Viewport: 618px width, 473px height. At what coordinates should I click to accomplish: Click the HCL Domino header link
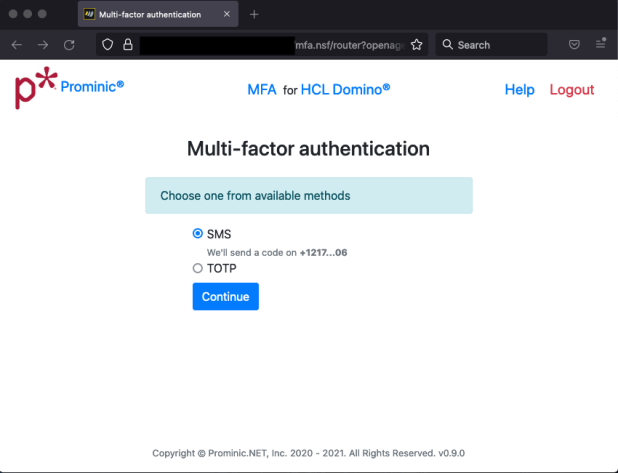pyautogui.click(x=345, y=89)
